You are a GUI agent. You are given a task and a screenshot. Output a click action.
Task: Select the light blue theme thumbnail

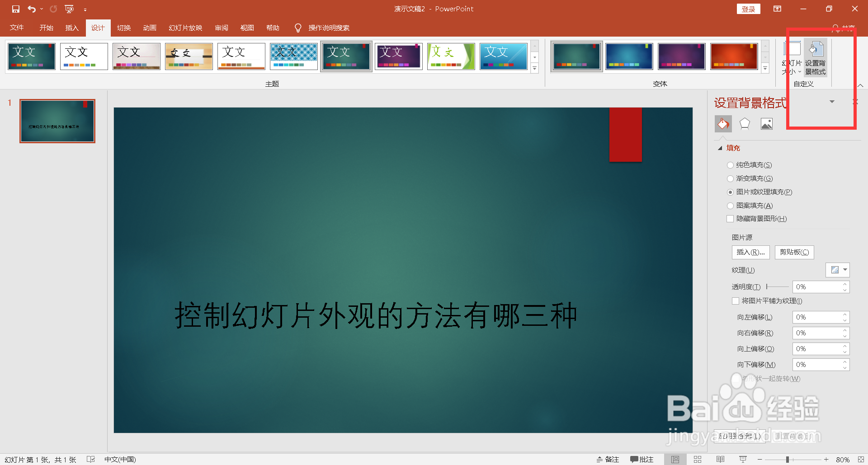click(x=504, y=56)
